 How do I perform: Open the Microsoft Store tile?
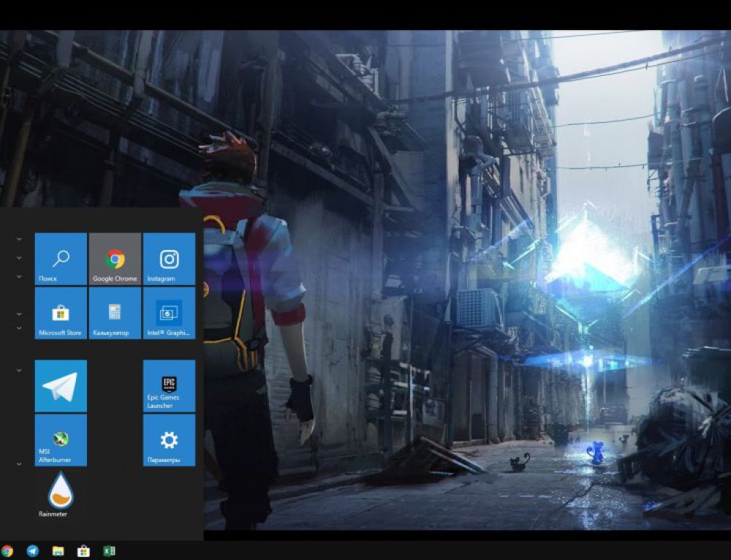[x=60, y=314]
